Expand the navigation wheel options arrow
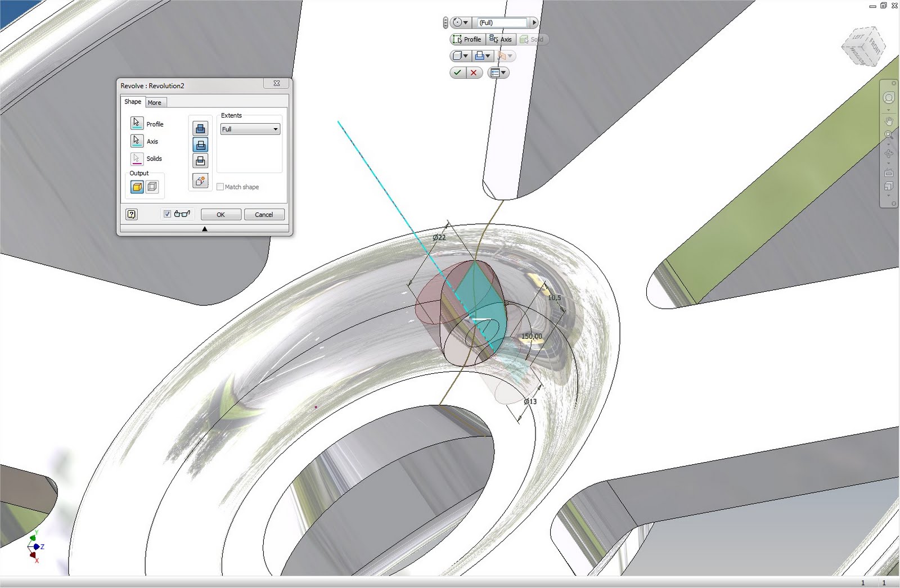Image resolution: width=900 pixels, height=588 pixels. 889,110
